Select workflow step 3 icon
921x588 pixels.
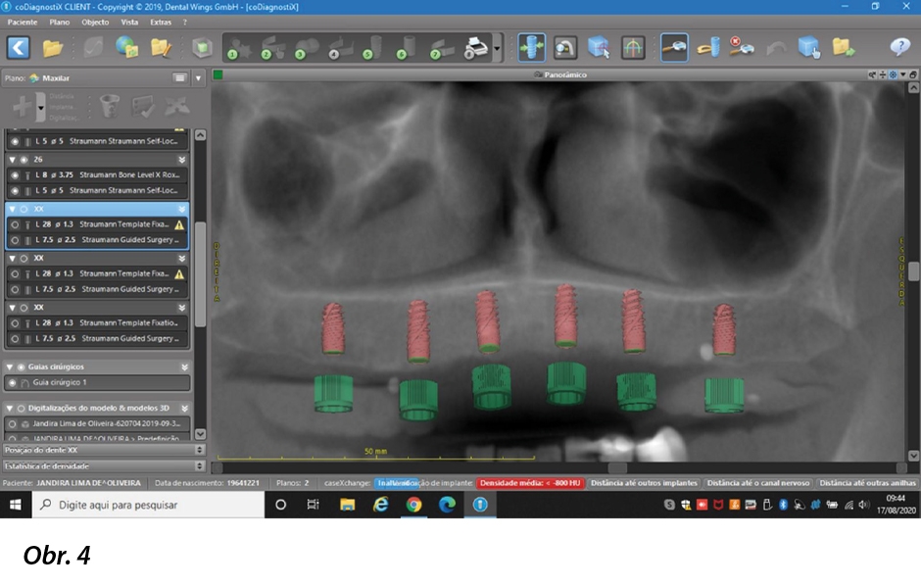pyautogui.click(x=307, y=48)
